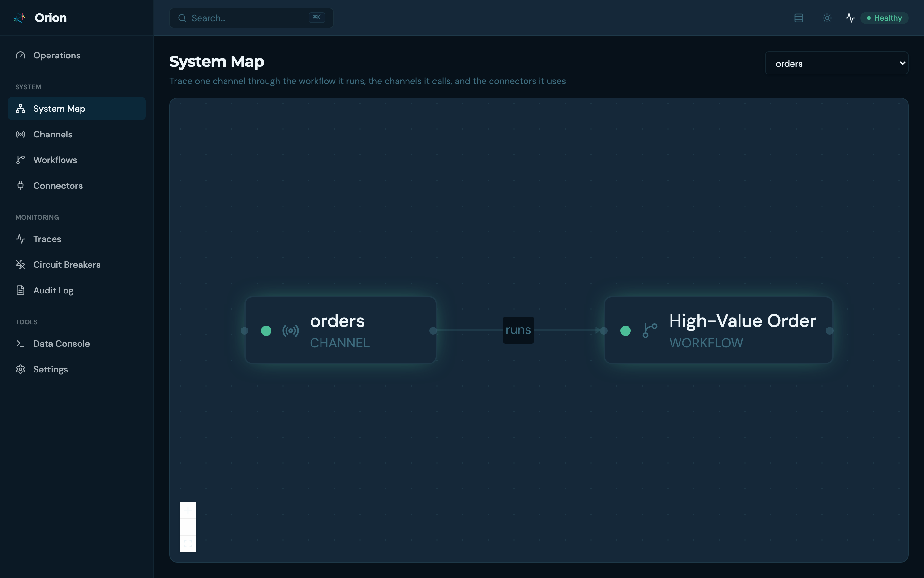Zoom out on the map with minus

[188, 527]
